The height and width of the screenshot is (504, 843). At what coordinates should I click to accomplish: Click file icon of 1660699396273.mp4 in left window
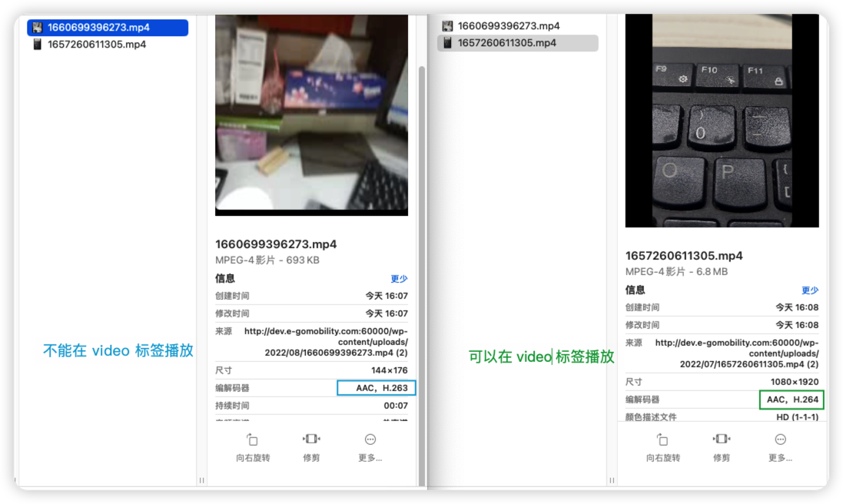(x=37, y=28)
